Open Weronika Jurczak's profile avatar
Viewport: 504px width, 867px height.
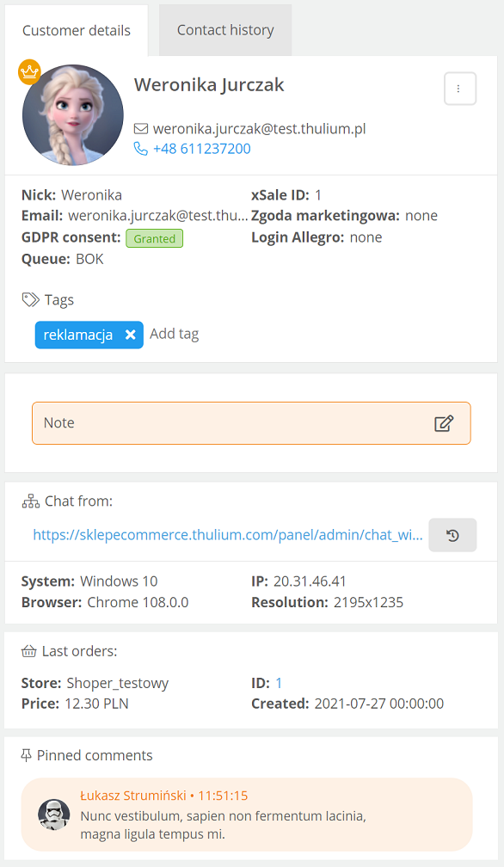click(72, 115)
